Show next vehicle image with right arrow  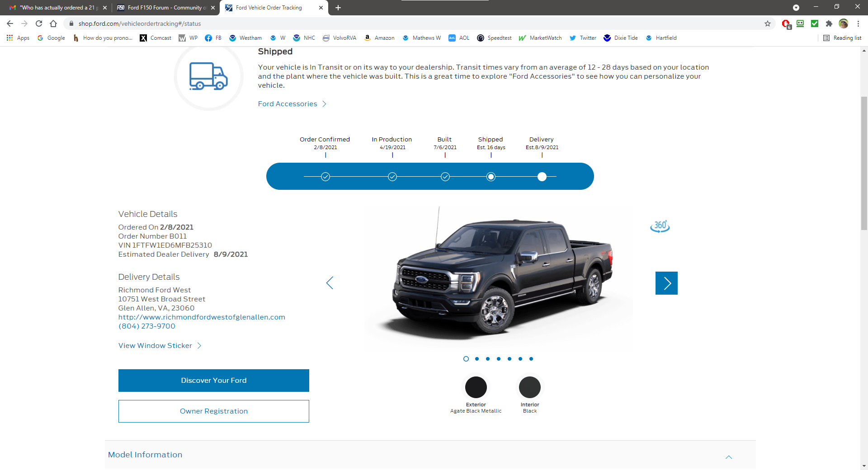point(666,283)
